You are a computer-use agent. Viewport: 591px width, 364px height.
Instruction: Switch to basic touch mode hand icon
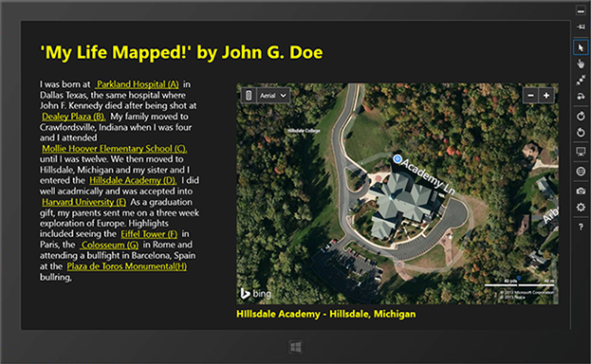(581, 64)
